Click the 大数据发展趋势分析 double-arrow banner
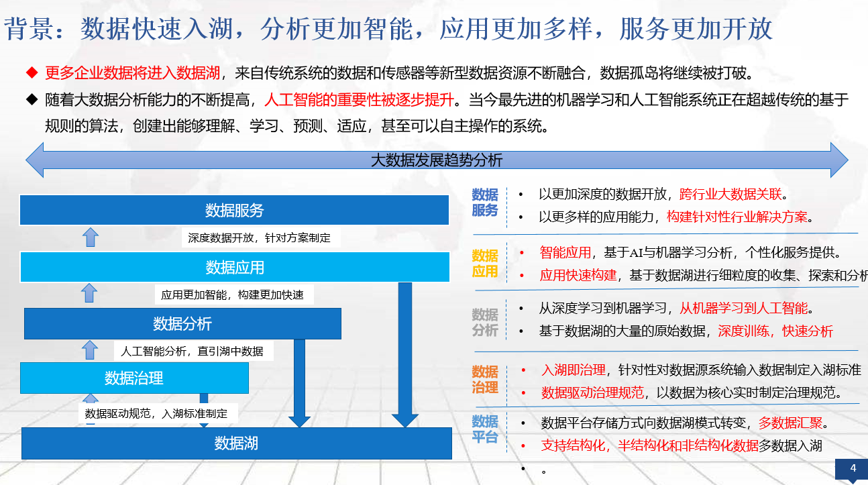This screenshot has height=485, width=868. click(x=437, y=160)
